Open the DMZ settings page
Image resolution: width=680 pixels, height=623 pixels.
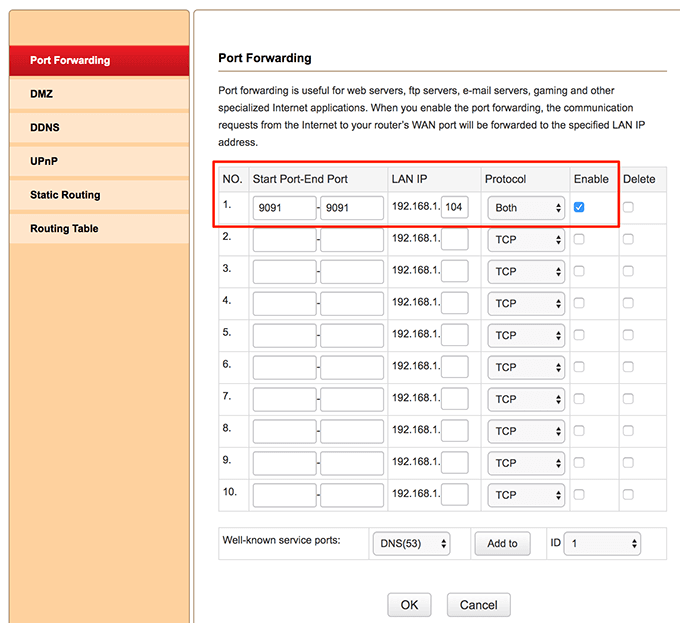tap(99, 94)
